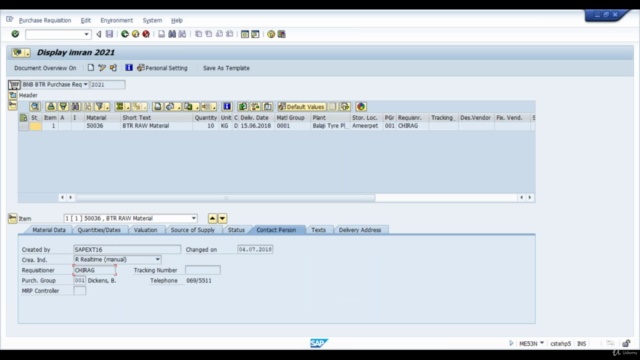Switch to the Valuation tab
Screen dimensions: 640x360
(145, 230)
